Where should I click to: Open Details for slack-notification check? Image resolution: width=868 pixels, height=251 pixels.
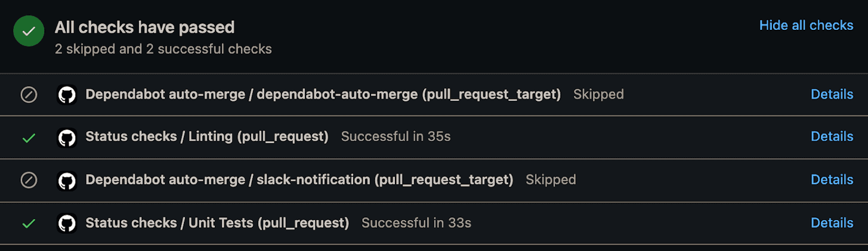pos(832,179)
